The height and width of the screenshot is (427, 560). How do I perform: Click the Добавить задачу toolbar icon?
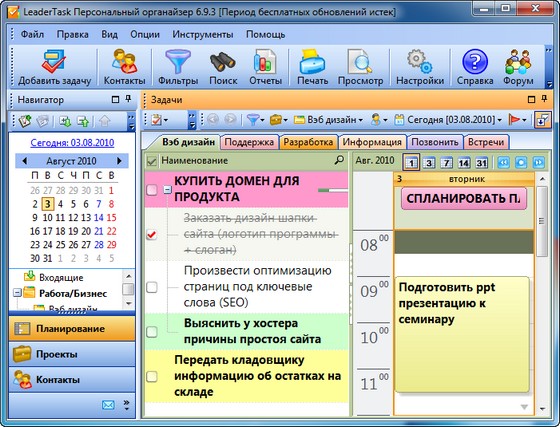[x=54, y=68]
